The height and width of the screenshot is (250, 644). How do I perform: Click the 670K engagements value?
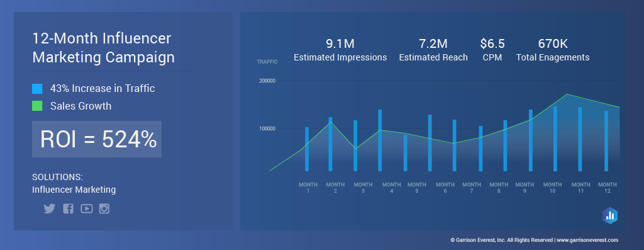[553, 43]
